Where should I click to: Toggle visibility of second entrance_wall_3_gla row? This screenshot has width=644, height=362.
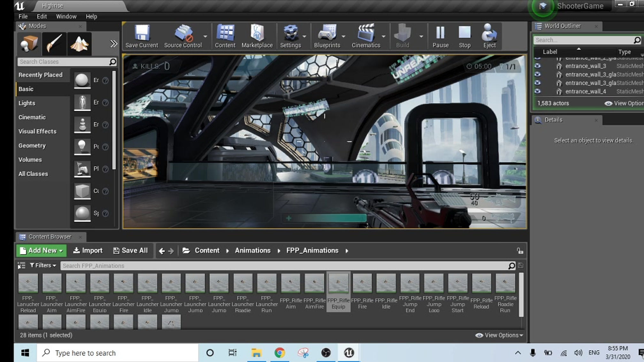click(x=538, y=83)
